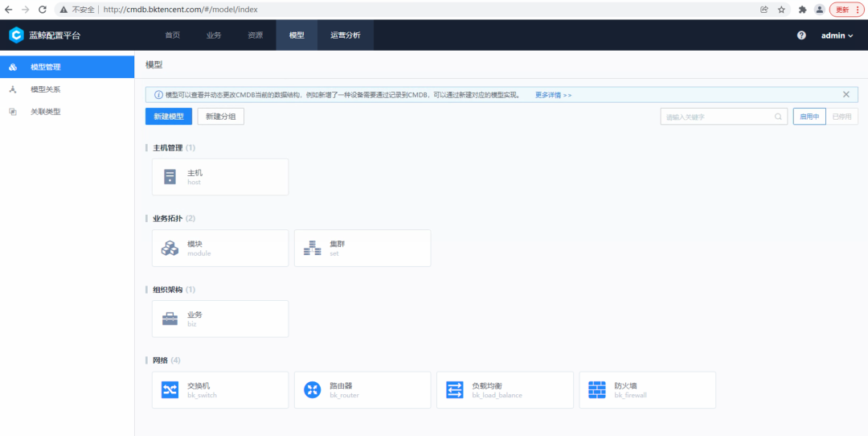868x436 pixels.
Task: Click the 业务拓扑 group heading
Action: [x=168, y=218]
